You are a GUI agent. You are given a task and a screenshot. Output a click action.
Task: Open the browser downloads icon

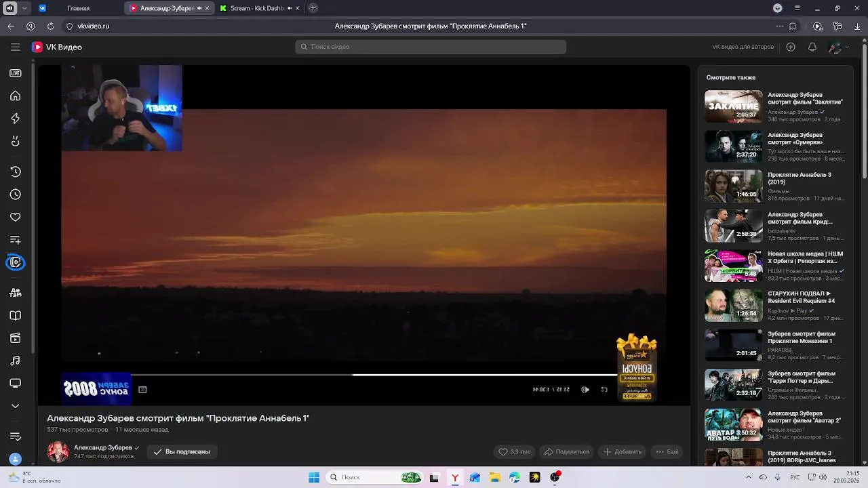click(857, 26)
